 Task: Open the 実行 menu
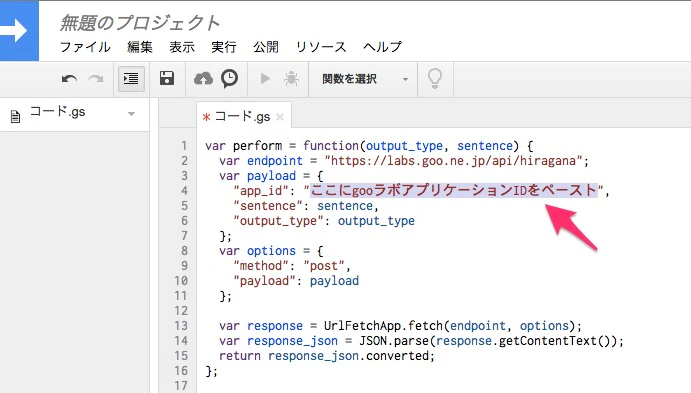[x=223, y=47]
